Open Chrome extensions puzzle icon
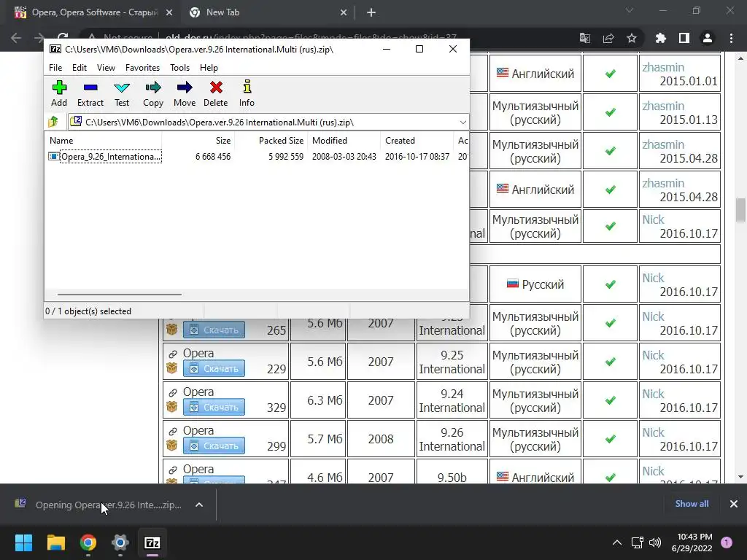Image resolution: width=747 pixels, height=560 pixels. click(x=660, y=38)
